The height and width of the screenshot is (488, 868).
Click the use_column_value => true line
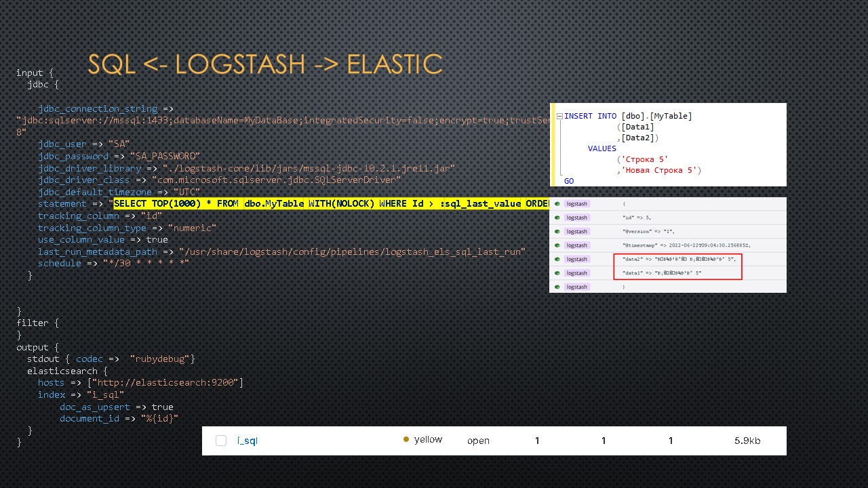(x=102, y=239)
